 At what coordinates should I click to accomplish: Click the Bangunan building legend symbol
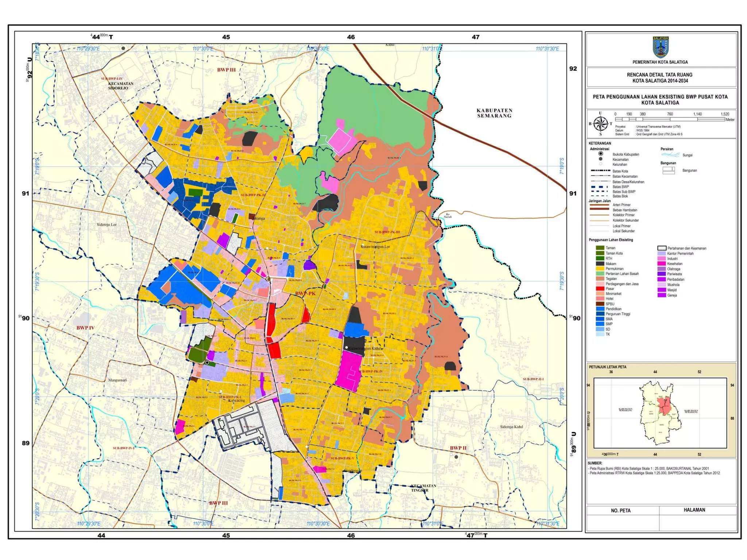(x=669, y=170)
